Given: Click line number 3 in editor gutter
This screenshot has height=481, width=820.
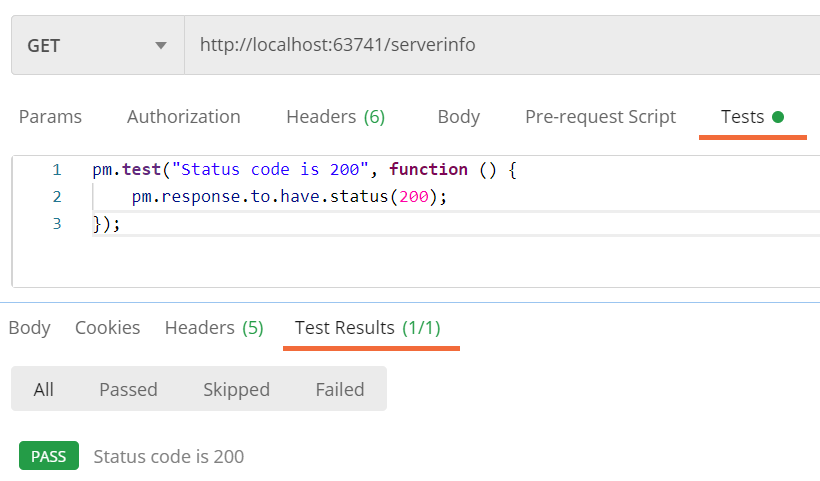Looking at the screenshot, I should [x=57, y=224].
